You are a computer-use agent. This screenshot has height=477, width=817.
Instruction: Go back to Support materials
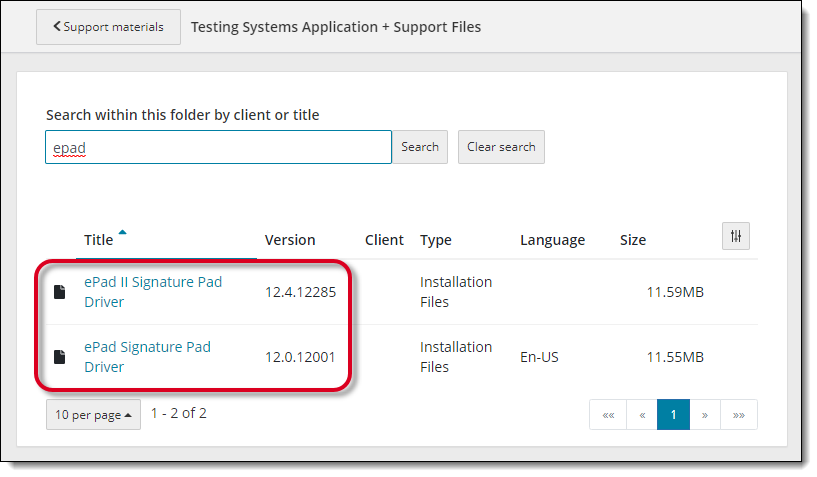point(108,27)
